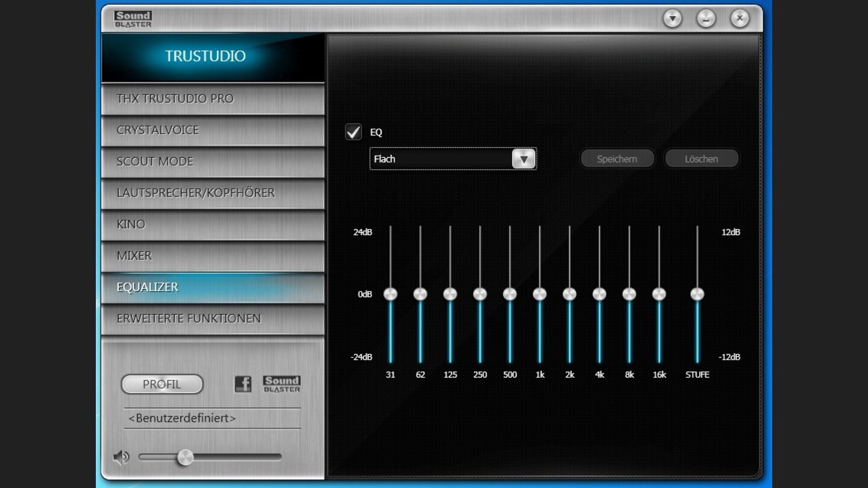Viewport: 868px width, 488px height.
Task: Click the 4k band slider knob
Action: (x=599, y=294)
